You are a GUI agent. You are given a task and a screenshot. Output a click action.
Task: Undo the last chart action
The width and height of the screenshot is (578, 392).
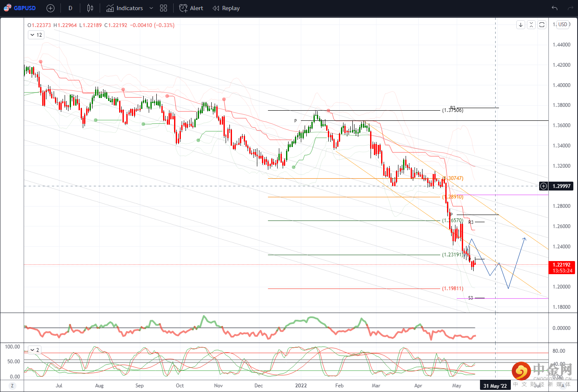555,8
